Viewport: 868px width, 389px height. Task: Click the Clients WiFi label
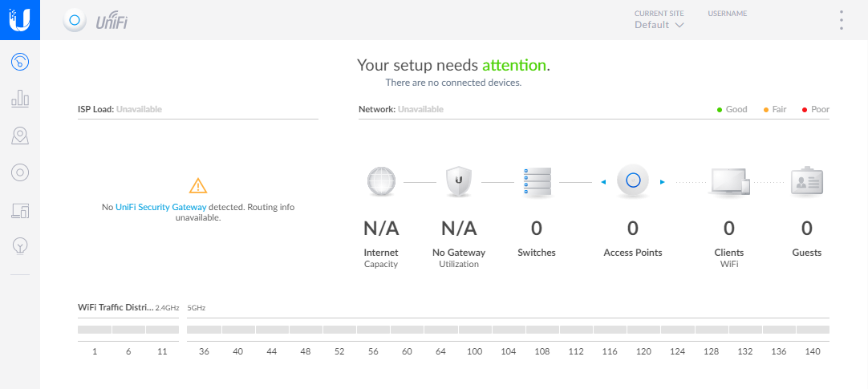coord(729,257)
